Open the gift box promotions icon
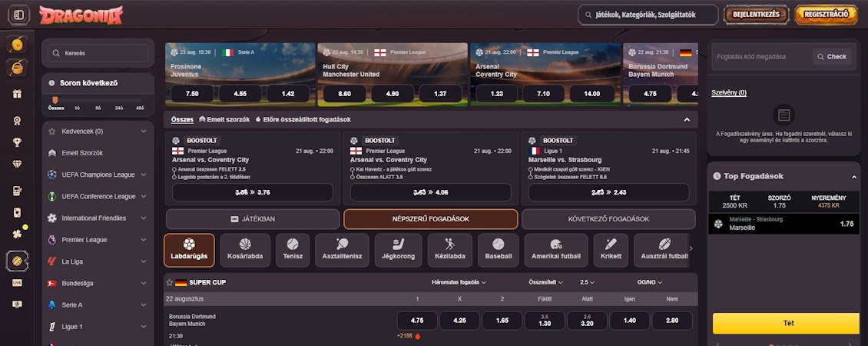Image resolution: width=868 pixels, height=346 pixels. pos(17,94)
